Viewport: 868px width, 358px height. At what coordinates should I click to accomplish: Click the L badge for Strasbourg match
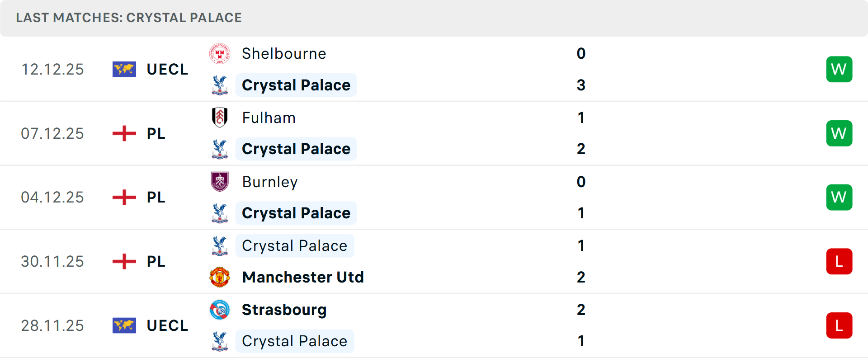pos(839,325)
